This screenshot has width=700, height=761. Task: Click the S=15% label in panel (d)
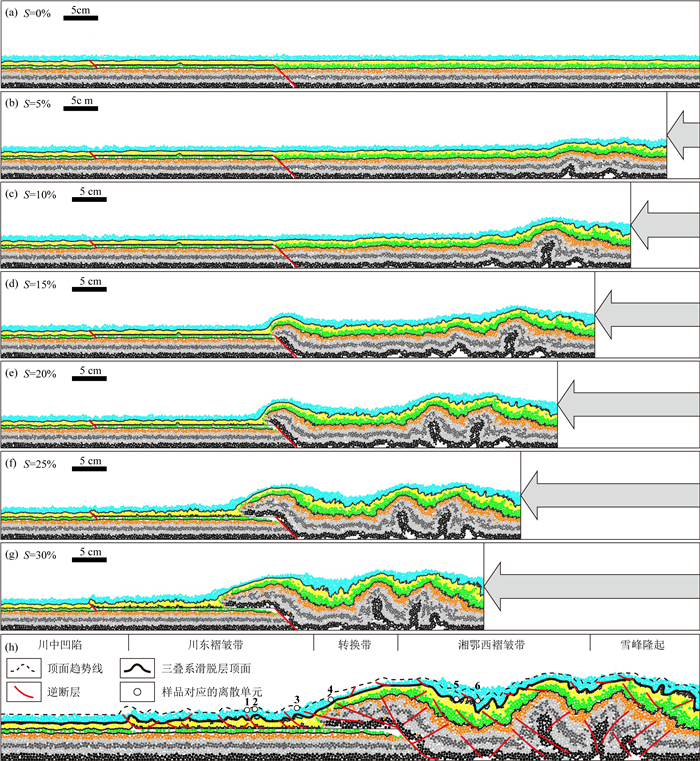point(41,283)
